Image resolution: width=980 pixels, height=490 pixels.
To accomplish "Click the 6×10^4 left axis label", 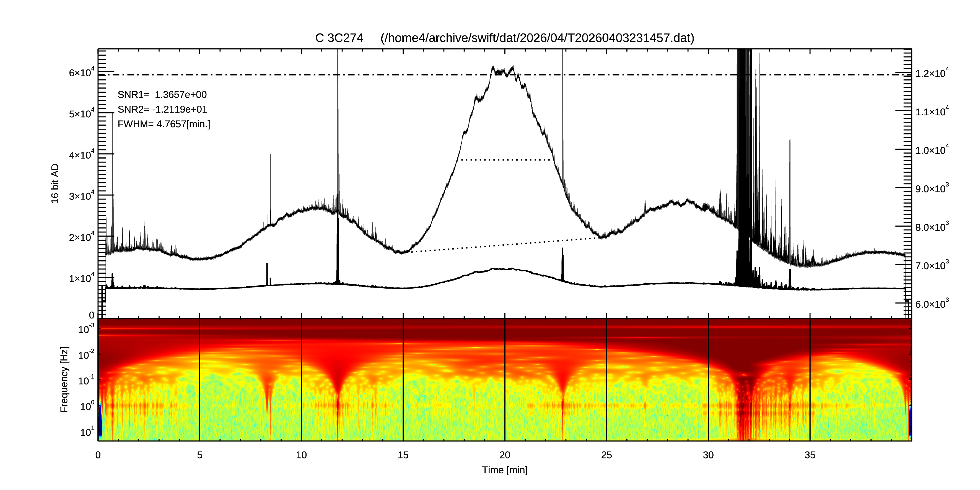I will pos(81,72).
